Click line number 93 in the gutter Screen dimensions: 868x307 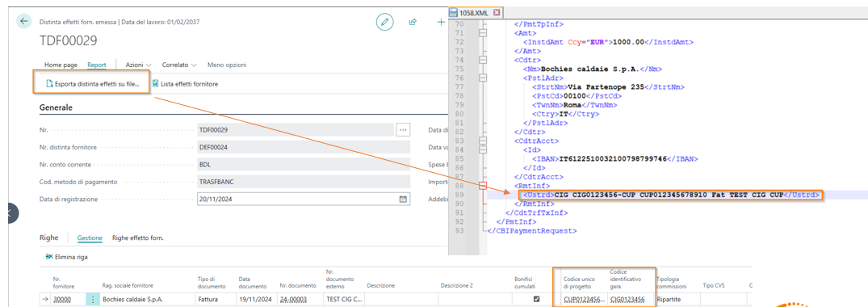coord(459,230)
